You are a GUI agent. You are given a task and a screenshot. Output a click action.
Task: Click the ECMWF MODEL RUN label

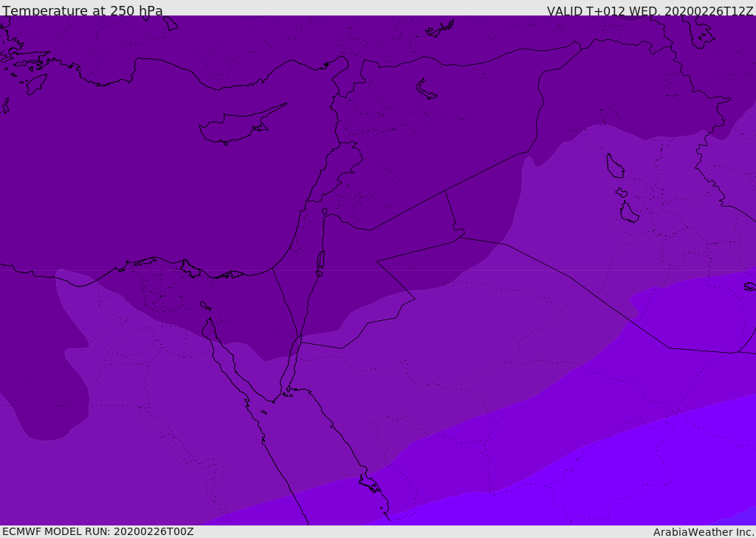click(x=98, y=531)
